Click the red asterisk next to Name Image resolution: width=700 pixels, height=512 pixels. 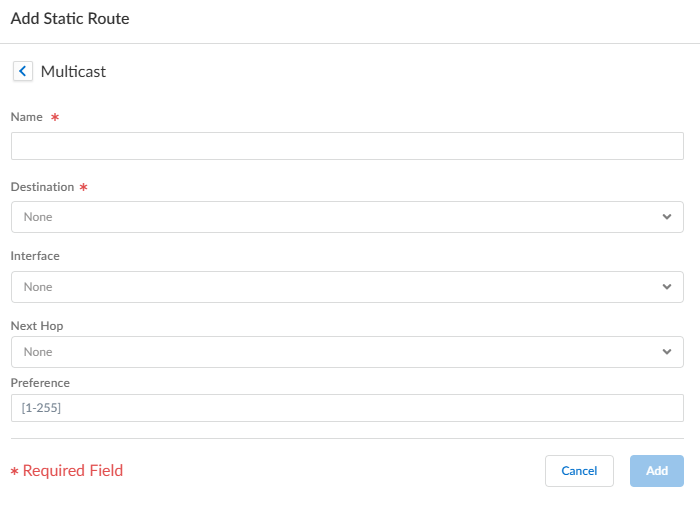click(x=55, y=117)
